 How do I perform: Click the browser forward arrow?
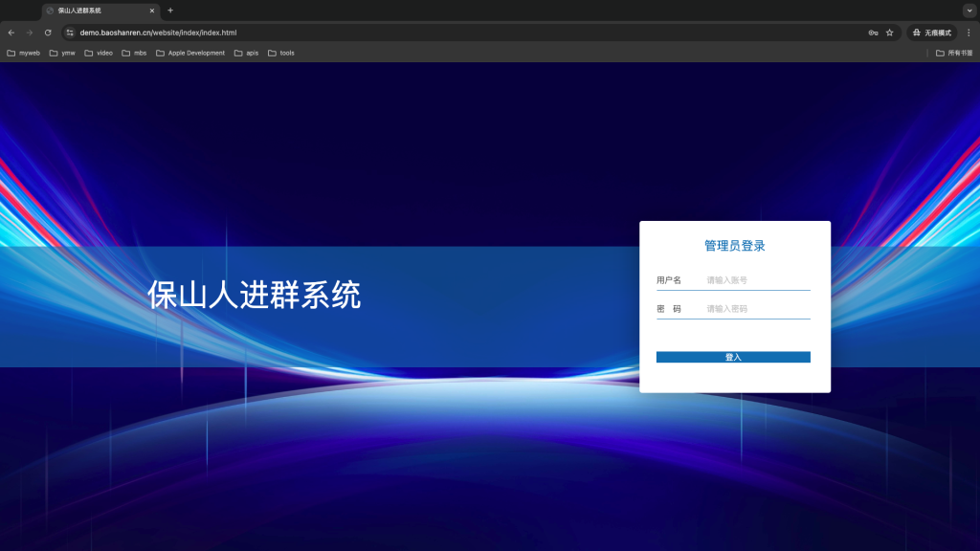click(29, 33)
